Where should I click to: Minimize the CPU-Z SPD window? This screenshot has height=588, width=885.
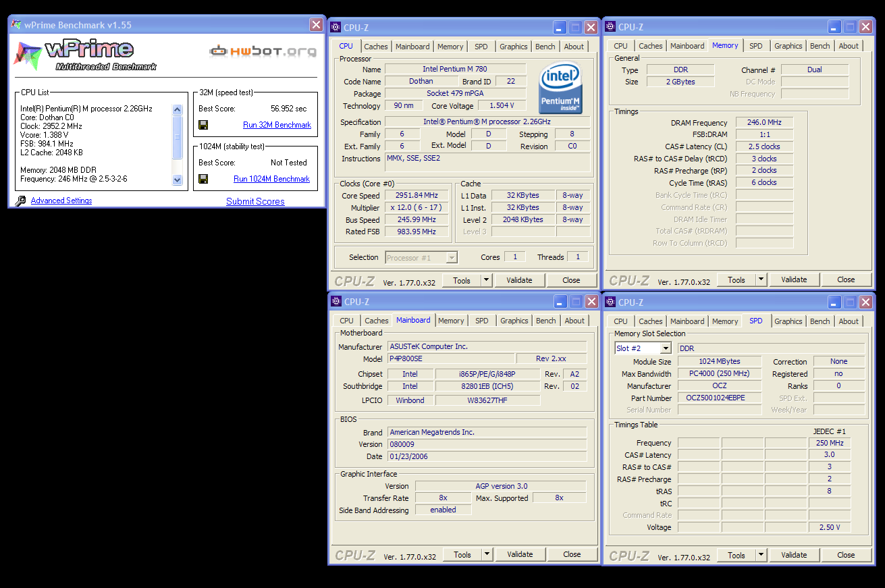pos(834,302)
